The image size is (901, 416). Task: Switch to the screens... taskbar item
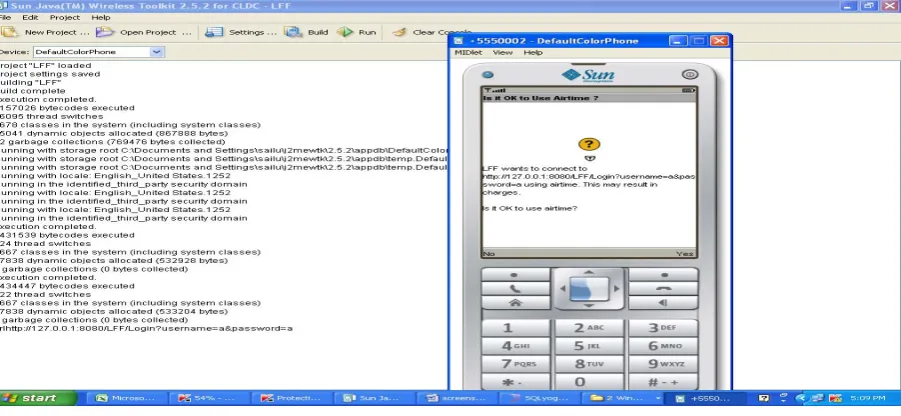456,398
